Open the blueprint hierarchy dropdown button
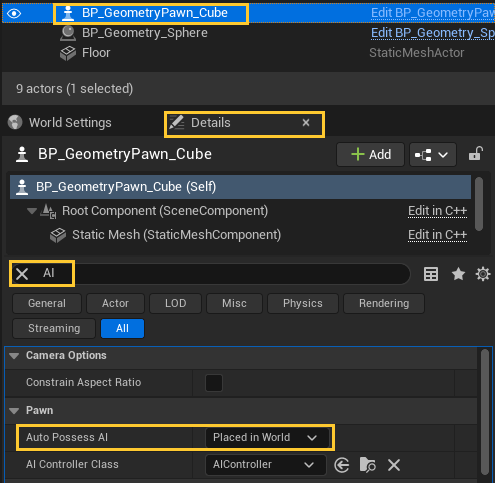The width and height of the screenshot is (495, 483). [432, 155]
